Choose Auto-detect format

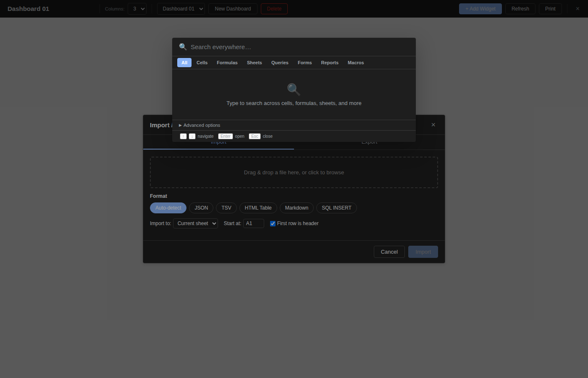point(168,208)
